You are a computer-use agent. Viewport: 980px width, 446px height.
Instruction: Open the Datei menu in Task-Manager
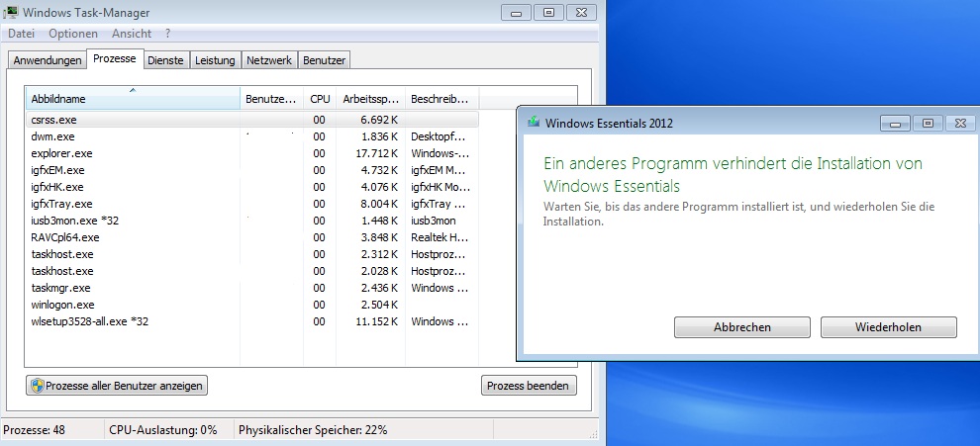(x=21, y=34)
